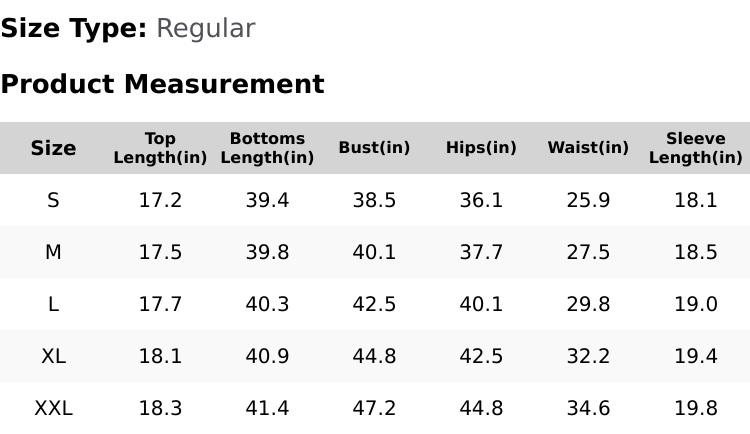Click the Size column header
This screenshot has height=434, width=750.
tap(53, 148)
